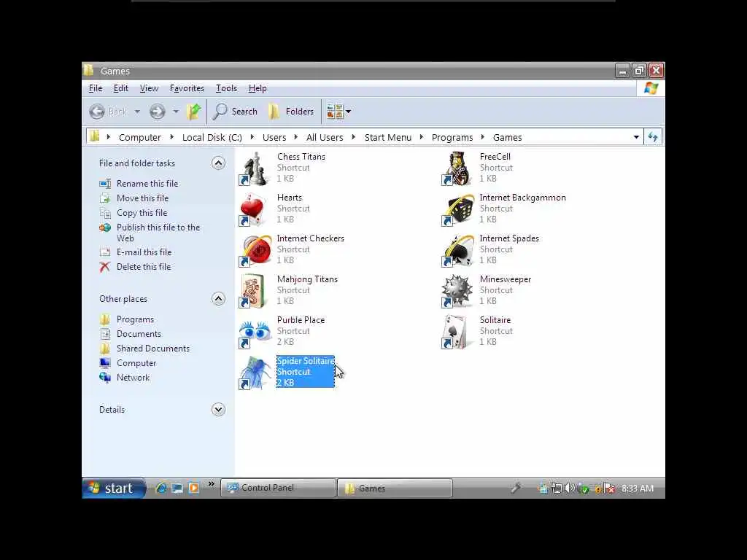The width and height of the screenshot is (747, 560).
Task: Click the Start button
Action: click(x=113, y=488)
